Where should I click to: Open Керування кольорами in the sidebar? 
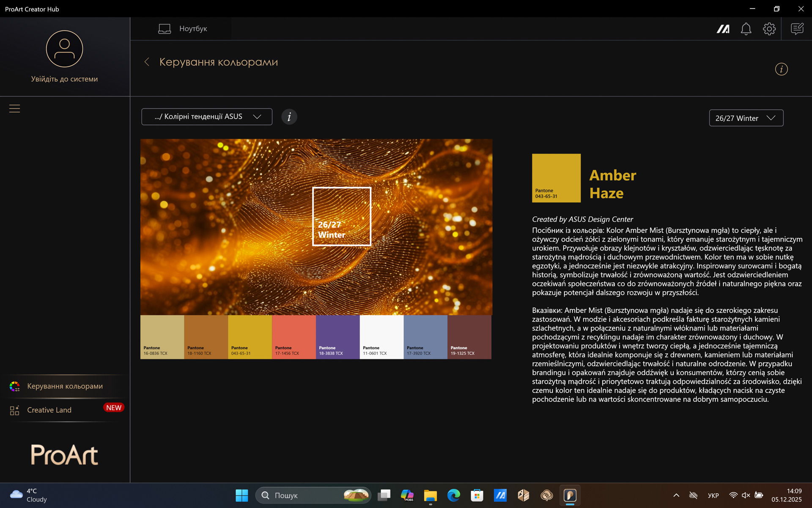click(65, 386)
